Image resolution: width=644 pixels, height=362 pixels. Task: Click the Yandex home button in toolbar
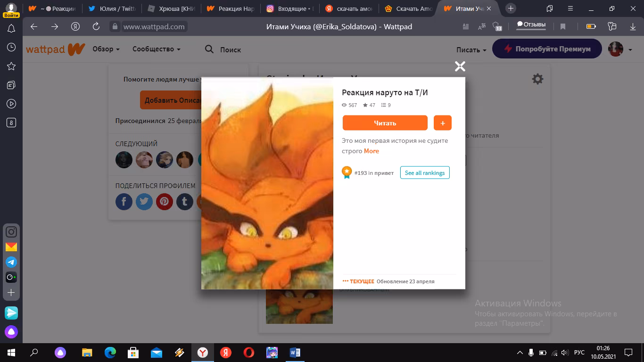(75, 27)
